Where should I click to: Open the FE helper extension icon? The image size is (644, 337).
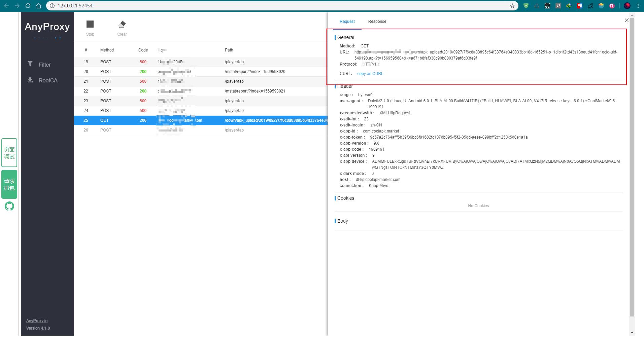(x=580, y=6)
